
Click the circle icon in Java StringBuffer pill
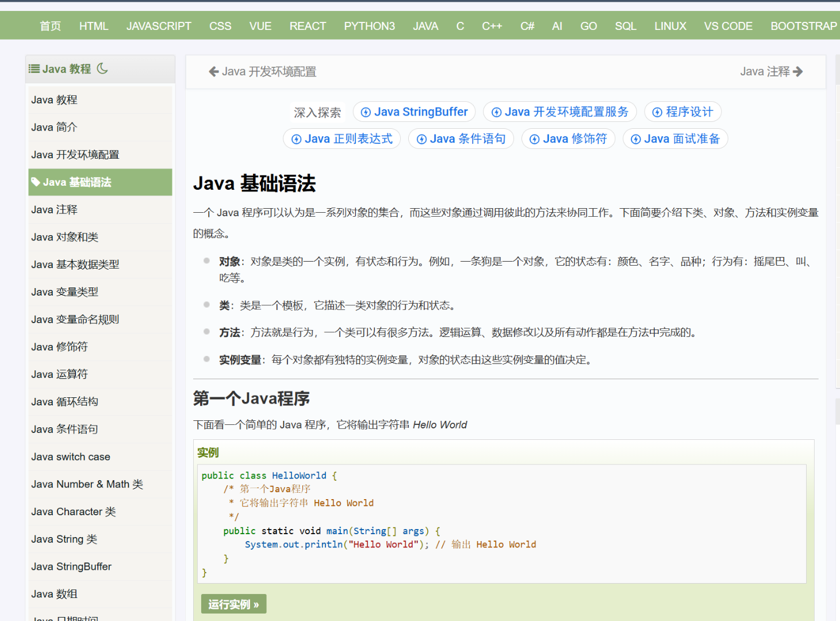366,113
